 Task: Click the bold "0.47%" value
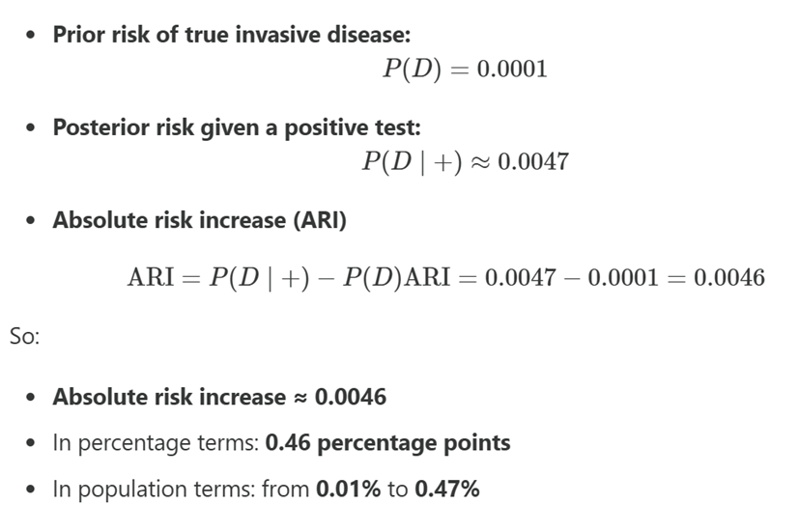tap(446, 488)
